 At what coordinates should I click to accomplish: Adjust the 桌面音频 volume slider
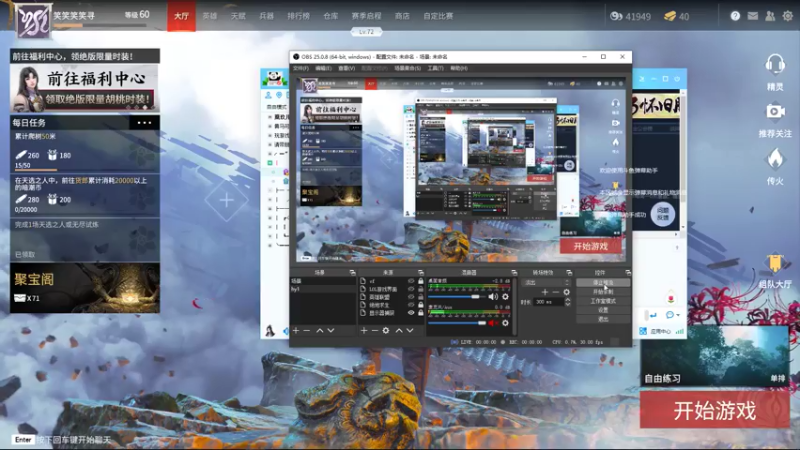click(x=457, y=296)
